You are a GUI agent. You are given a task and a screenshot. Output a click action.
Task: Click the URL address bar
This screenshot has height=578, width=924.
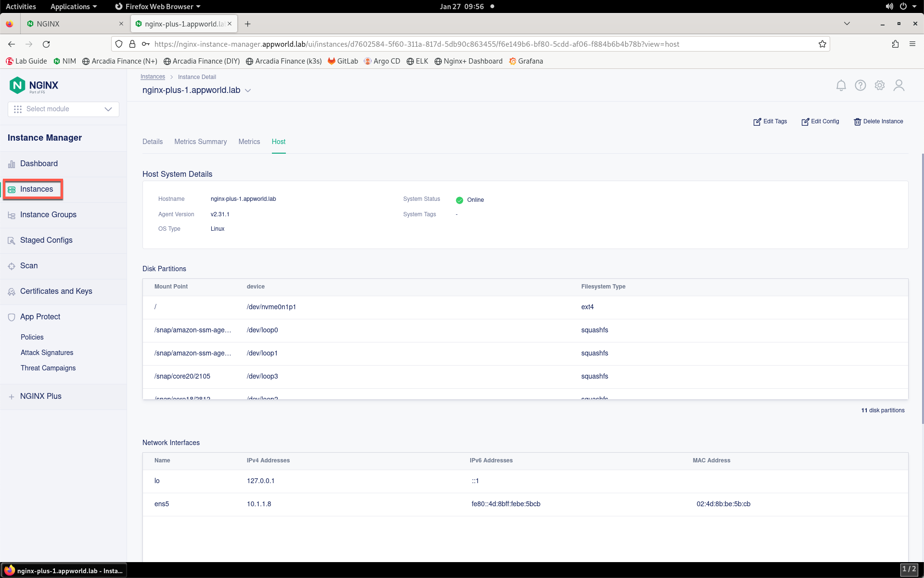(481, 44)
